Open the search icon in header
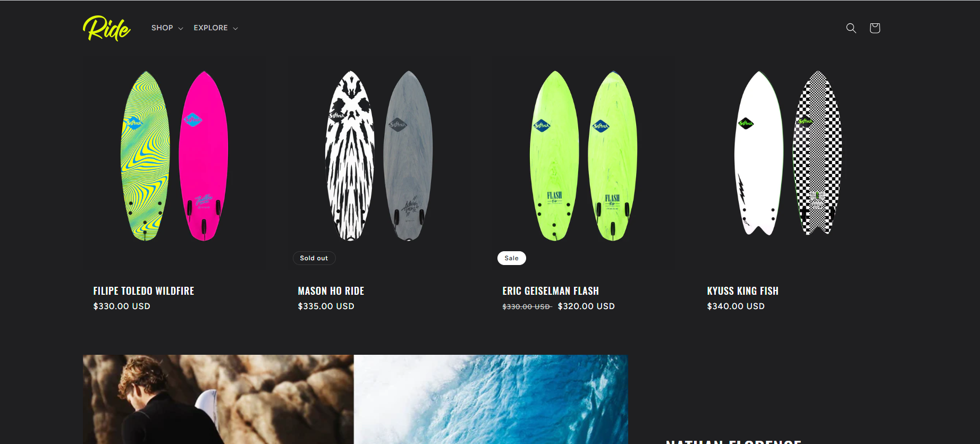The width and height of the screenshot is (980, 444). tap(851, 28)
